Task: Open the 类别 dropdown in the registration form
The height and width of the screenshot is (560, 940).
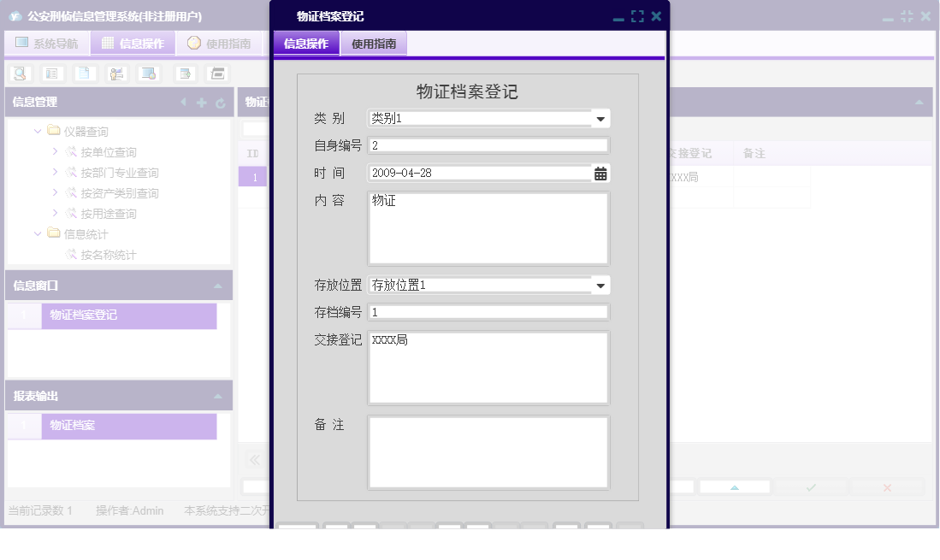Action: 601,118
